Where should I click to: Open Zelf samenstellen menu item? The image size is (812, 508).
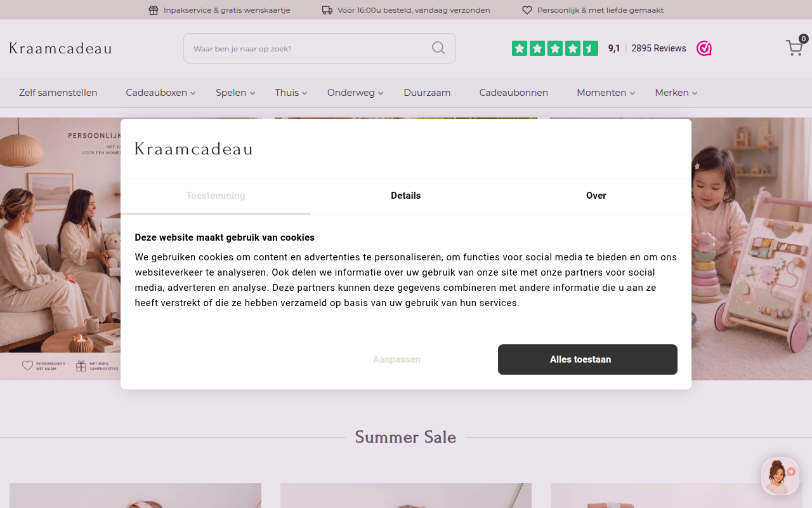(58, 93)
